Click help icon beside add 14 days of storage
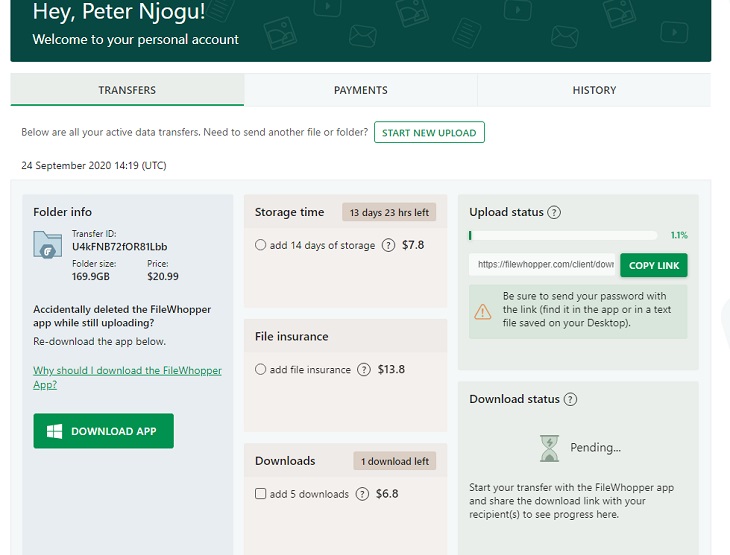The width and height of the screenshot is (730, 555). coord(388,245)
